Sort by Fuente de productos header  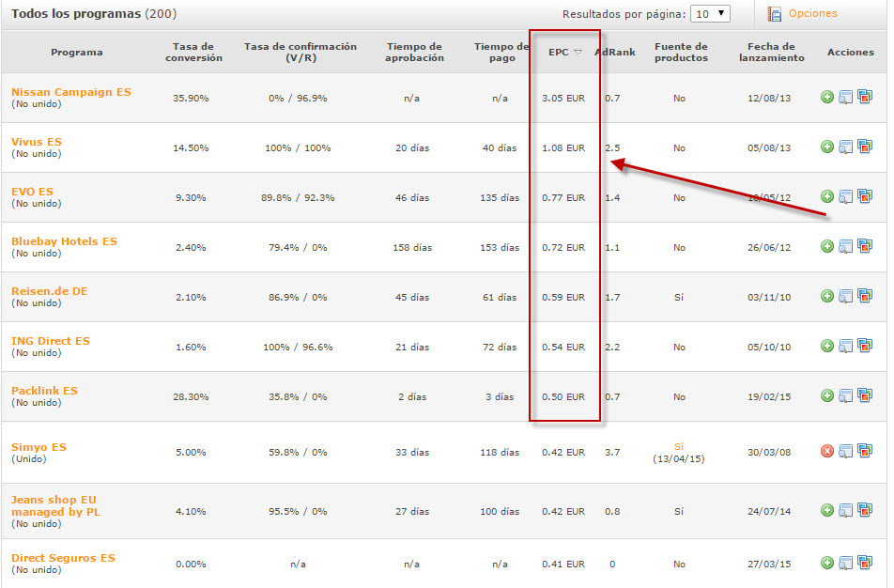pyautogui.click(x=681, y=52)
